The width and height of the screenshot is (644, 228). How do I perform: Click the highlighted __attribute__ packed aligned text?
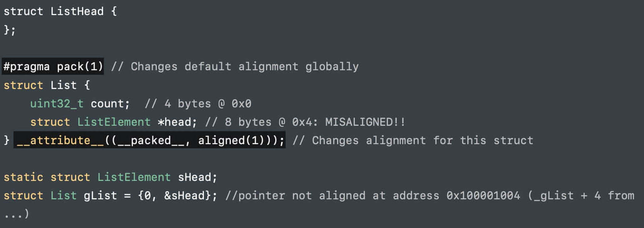[149, 140]
